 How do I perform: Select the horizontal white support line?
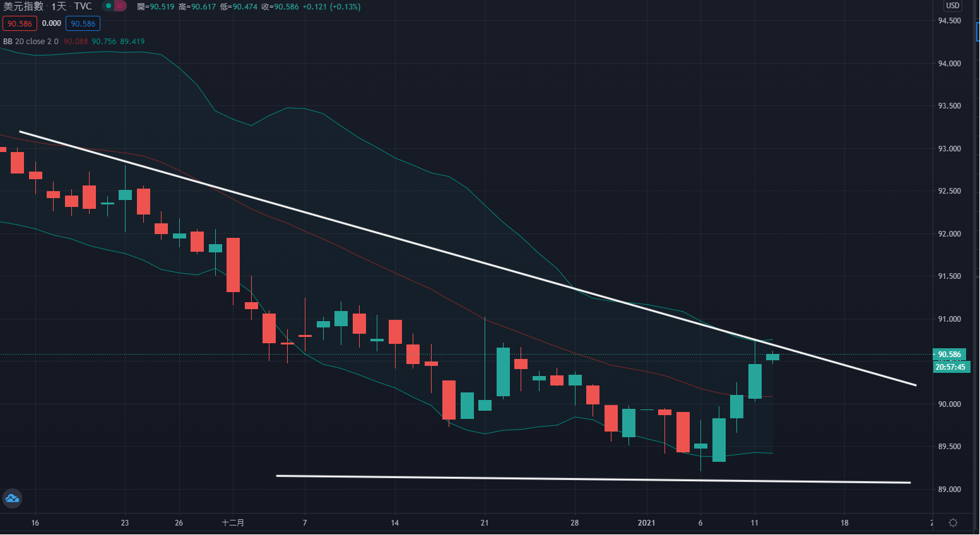pyautogui.click(x=593, y=479)
